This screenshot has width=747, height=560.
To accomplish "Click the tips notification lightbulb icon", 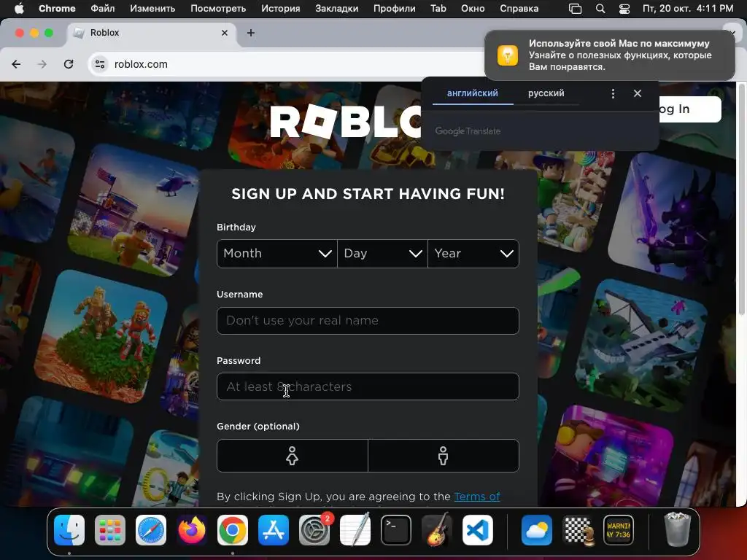I will click(508, 55).
